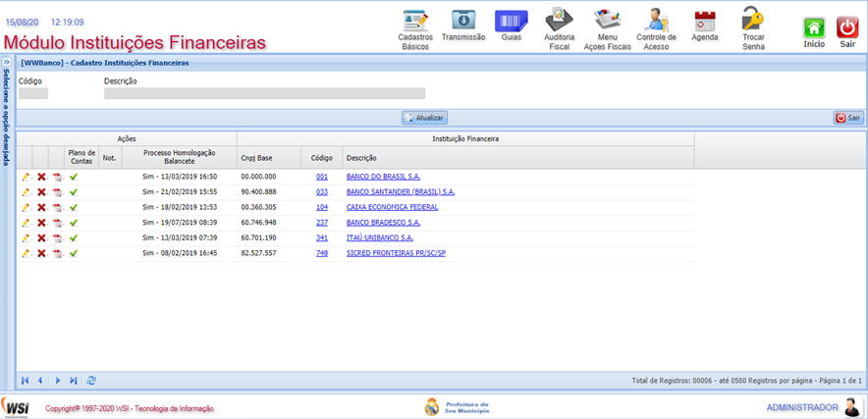Go to the last page of records
The image size is (868, 419).
pos(73,381)
